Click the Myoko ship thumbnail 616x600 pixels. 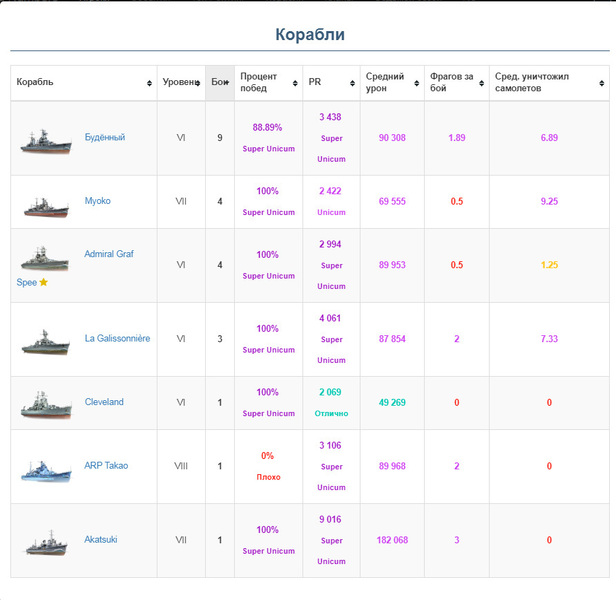(x=46, y=205)
